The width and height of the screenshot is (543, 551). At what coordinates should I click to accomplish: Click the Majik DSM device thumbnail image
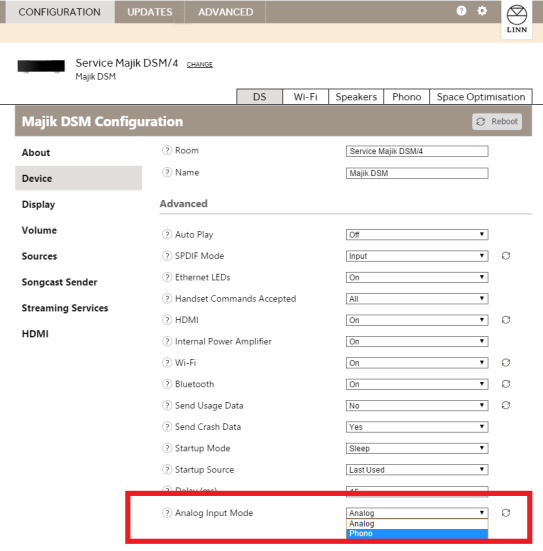tap(41, 66)
